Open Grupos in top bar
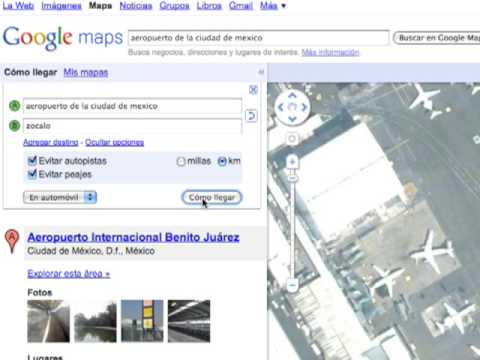Image resolution: width=480 pixels, height=360 pixels. (174, 6)
